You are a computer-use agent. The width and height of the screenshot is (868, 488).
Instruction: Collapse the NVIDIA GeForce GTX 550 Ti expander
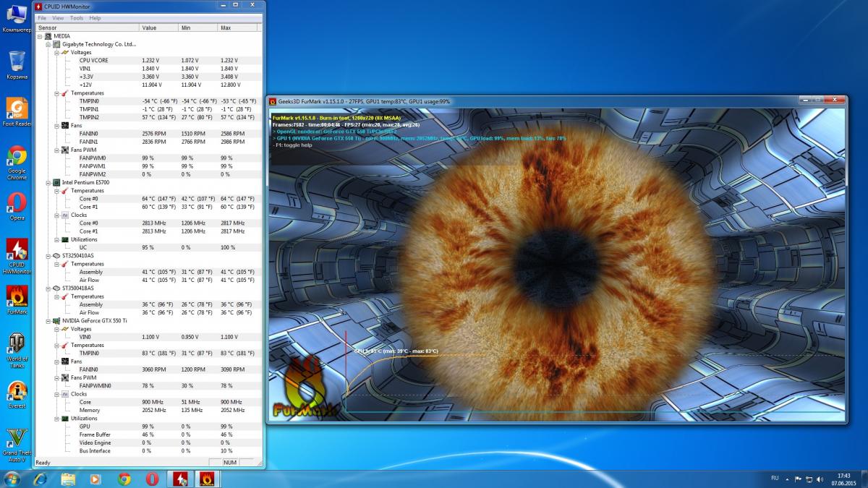click(48, 320)
